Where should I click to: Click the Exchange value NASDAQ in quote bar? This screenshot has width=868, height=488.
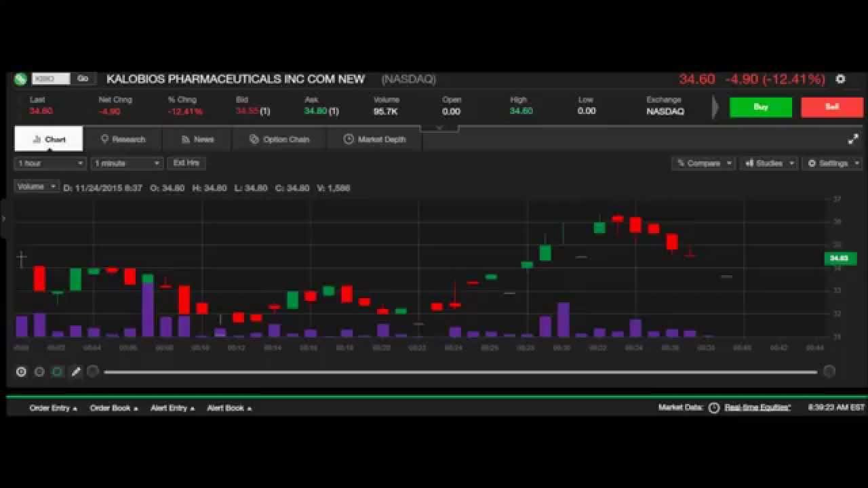(665, 111)
